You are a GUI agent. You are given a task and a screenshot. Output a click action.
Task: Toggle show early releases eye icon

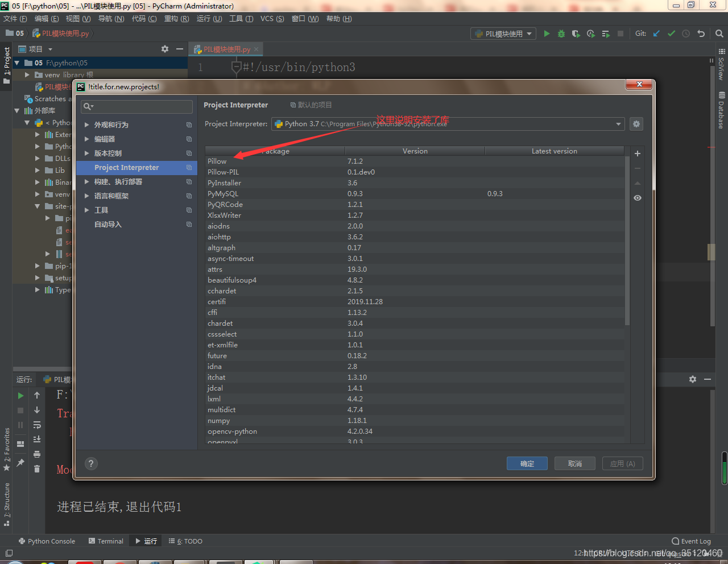[x=638, y=198]
